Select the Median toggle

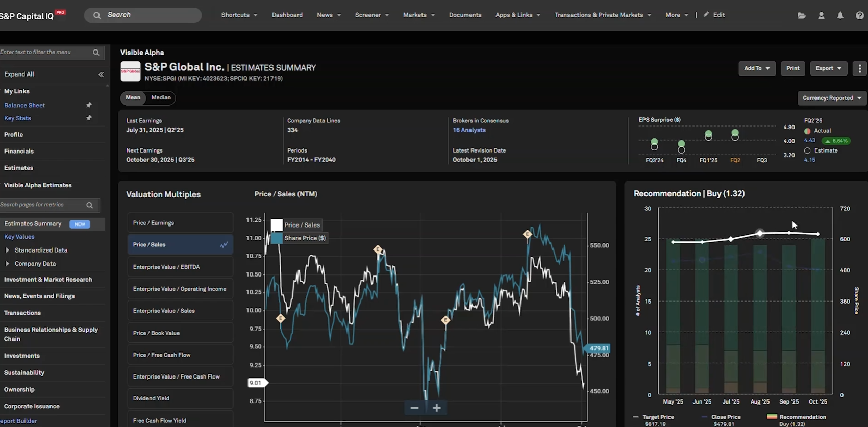[161, 97]
